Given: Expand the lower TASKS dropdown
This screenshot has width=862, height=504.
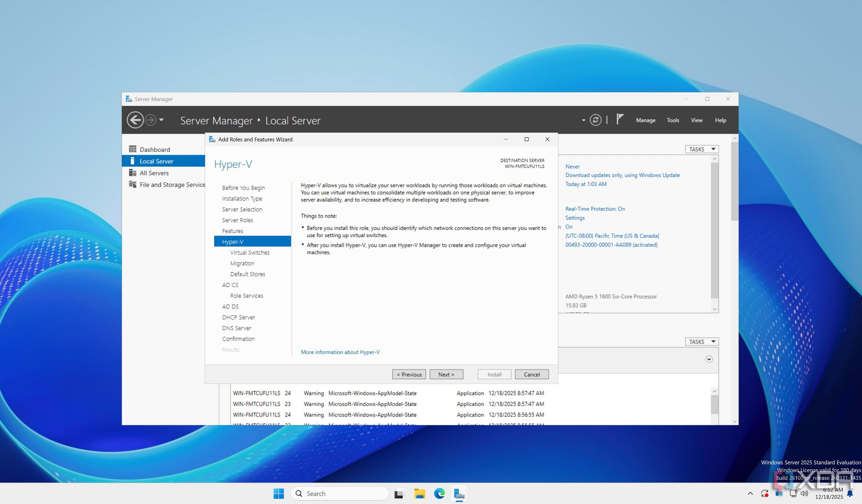Looking at the screenshot, I should pyautogui.click(x=702, y=342).
